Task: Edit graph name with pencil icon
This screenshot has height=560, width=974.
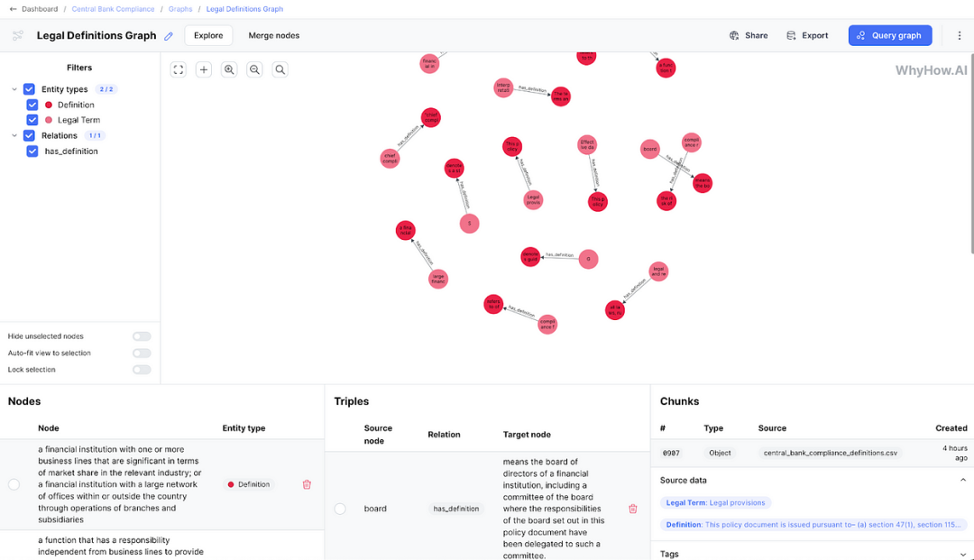Action: (x=169, y=36)
